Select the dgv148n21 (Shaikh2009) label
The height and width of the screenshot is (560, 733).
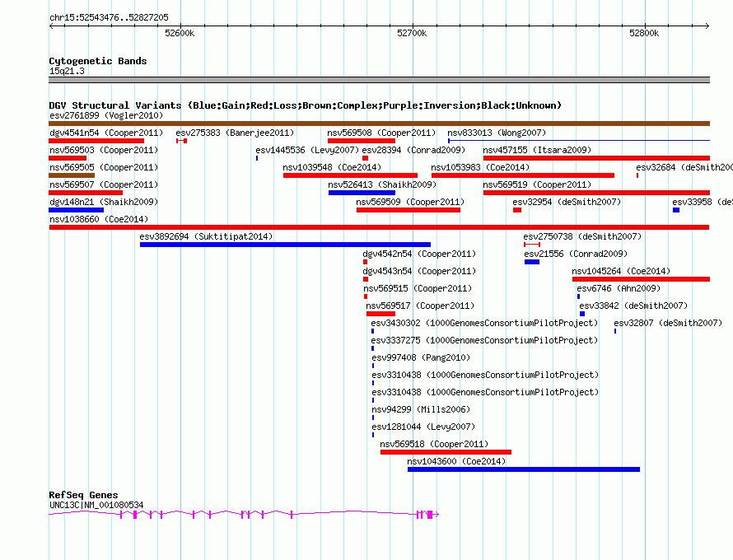pos(104,202)
